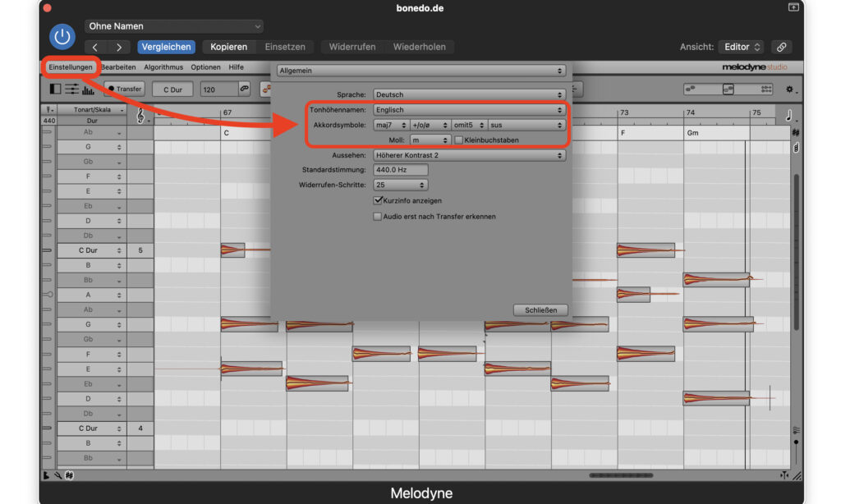This screenshot has height=504, width=841.
Task: Click the vertical scrollbar on right
Action: [x=797, y=252]
